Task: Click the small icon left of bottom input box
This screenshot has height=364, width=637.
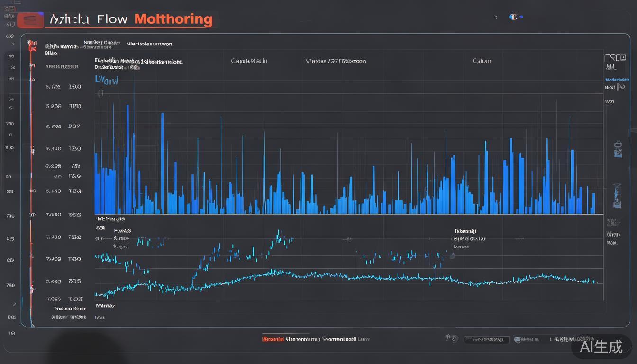Action: 451,339
